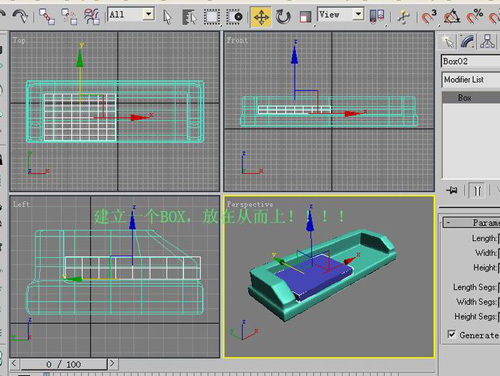This screenshot has height=376, width=500.
Task: Click the Height parameter label
Action: 485,268
